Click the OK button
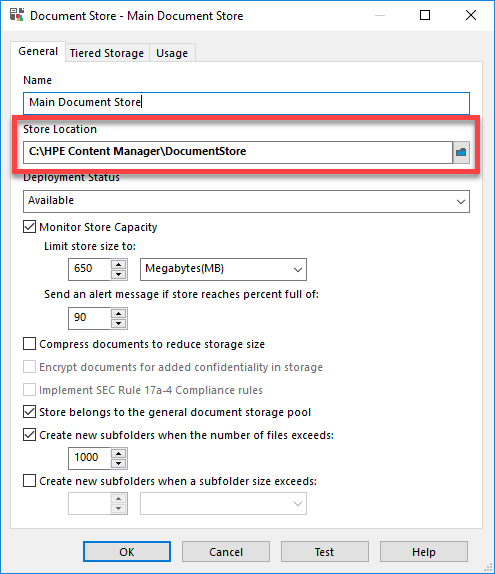This screenshot has height=574, width=495. click(x=127, y=551)
